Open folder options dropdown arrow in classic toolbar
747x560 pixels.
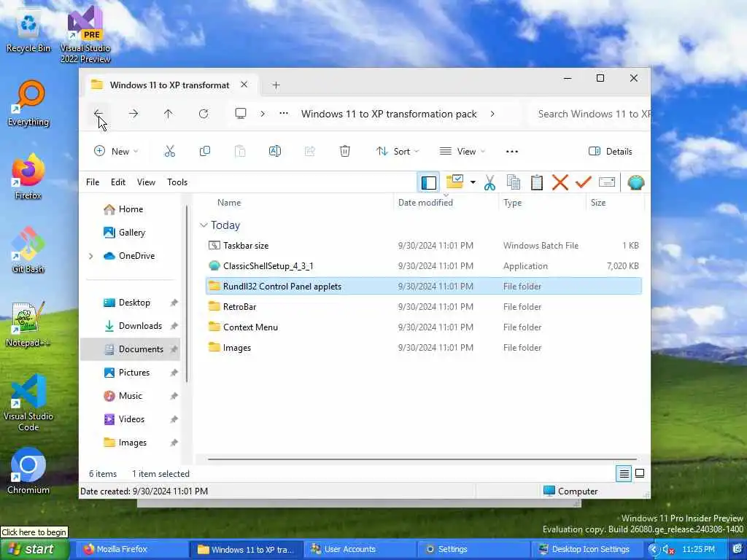pyautogui.click(x=473, y=182)
